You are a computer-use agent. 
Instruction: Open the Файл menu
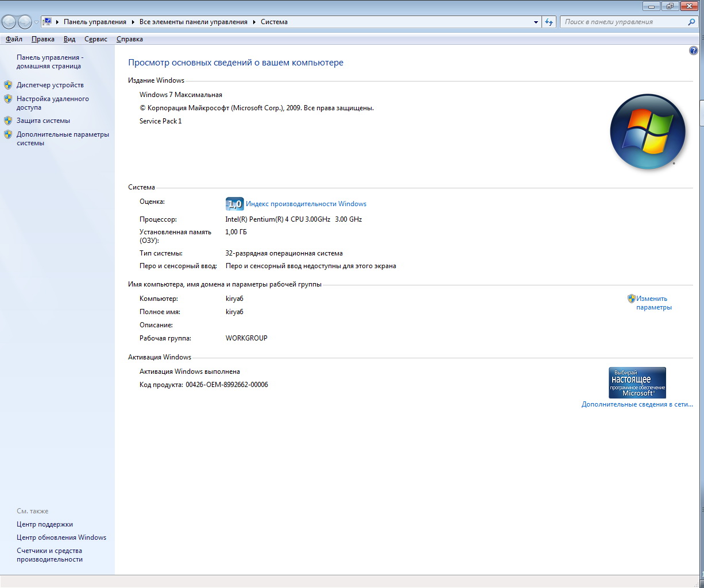[14, 39]
